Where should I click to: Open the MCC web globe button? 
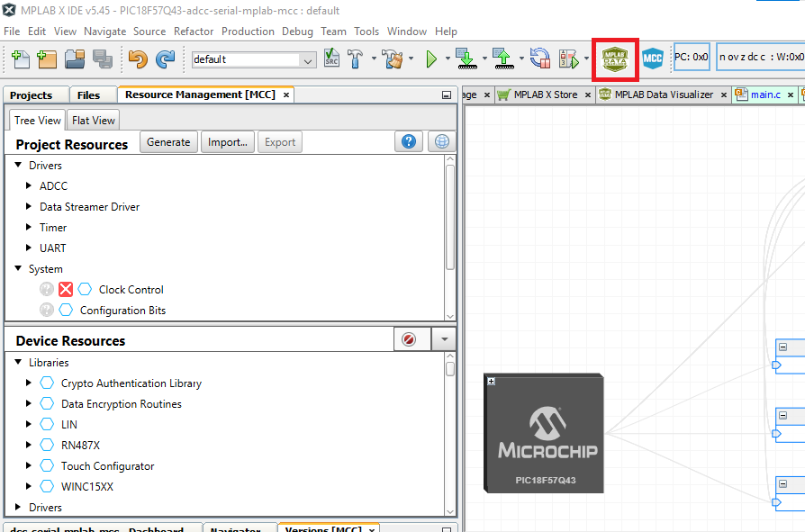441,141
